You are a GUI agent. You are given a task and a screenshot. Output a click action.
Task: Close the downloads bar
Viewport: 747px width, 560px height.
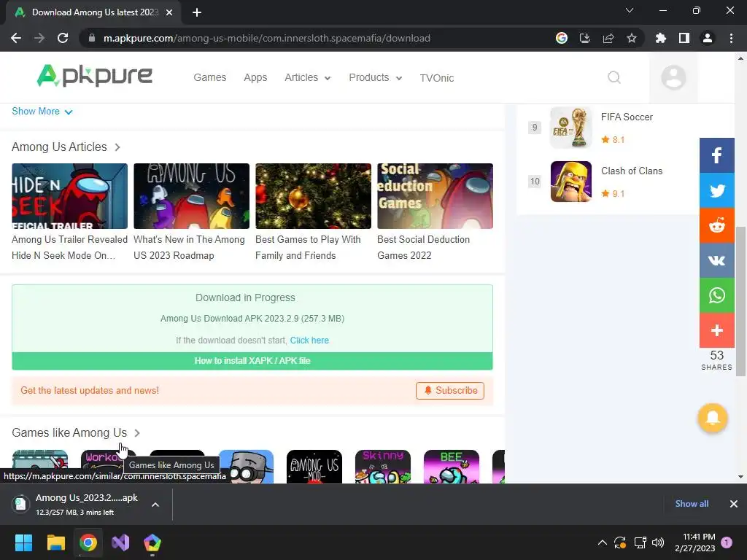click(734, 504)
